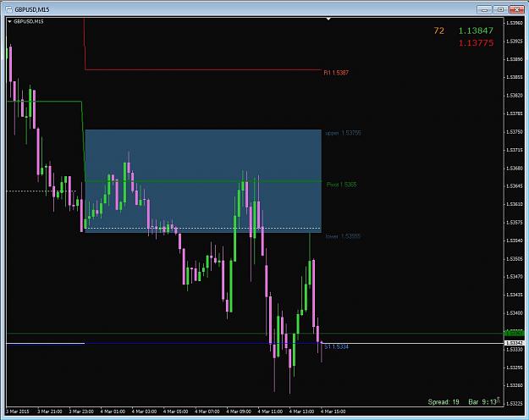Close the GBPUSD,M15 chart window
The image size is (529, 420).
pos(516,9)
